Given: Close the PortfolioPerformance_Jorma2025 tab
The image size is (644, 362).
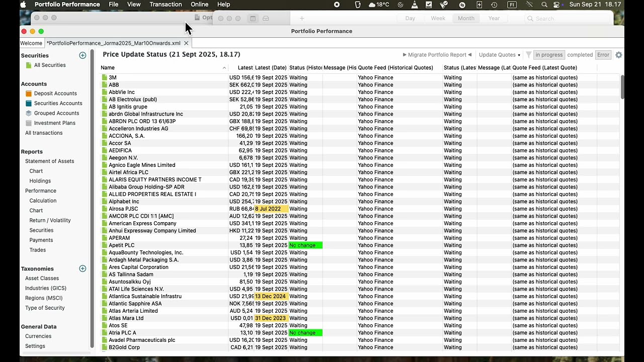Looking at the screenshot, I should click(186, 43).
